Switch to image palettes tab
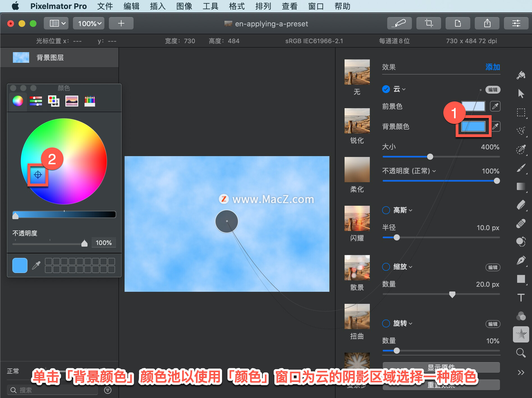 click(72, 101)
